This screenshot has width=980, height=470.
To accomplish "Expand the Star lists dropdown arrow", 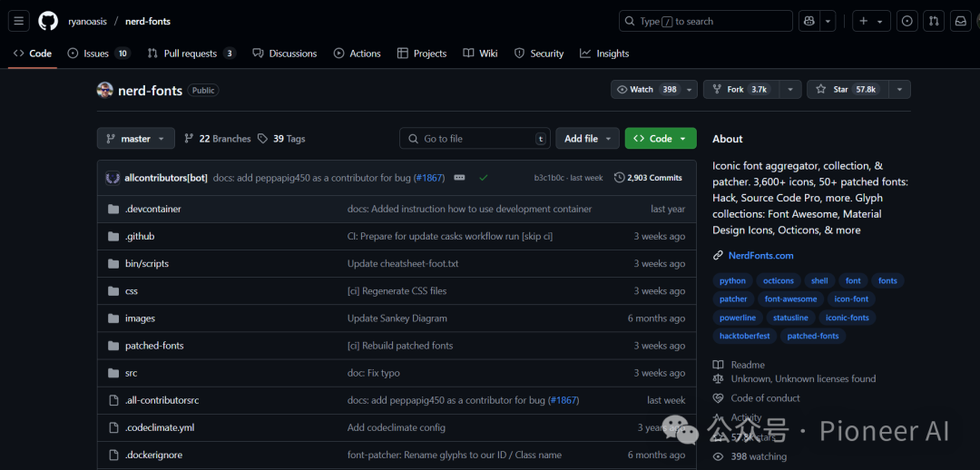I will [x=899, y=90].
